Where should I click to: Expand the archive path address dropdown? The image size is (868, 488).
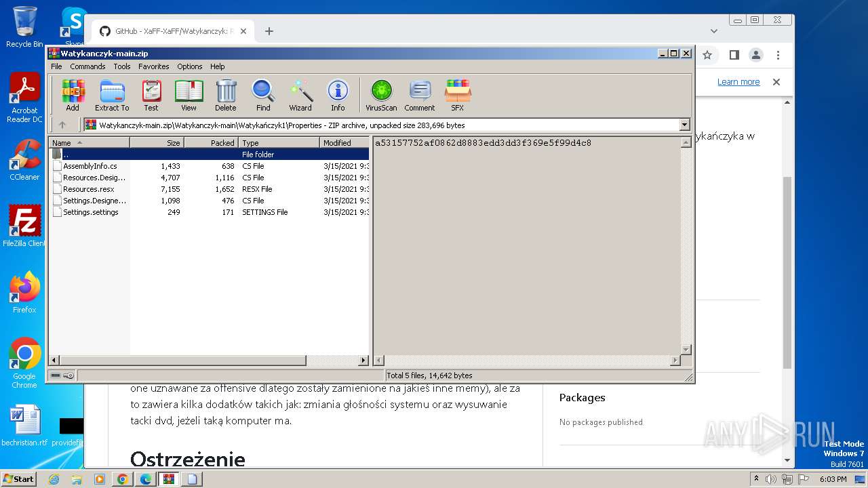[x=684, y=125]
